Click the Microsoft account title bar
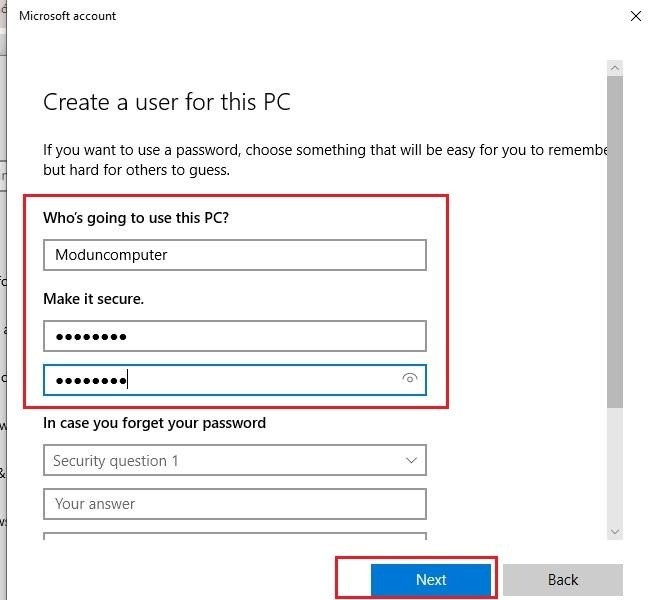The width and height of the screenshot is (648, 600). tap(300, 16)
